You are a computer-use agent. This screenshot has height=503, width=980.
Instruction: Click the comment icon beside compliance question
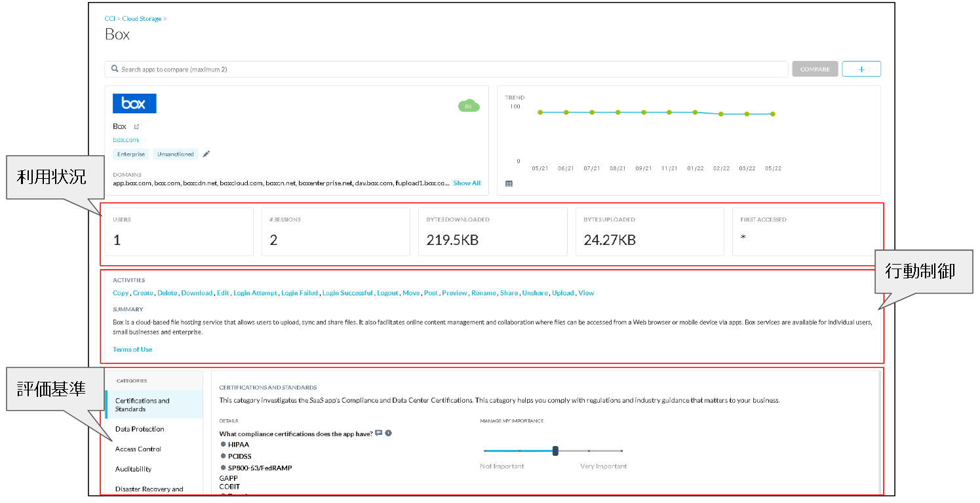click(379, 433)
